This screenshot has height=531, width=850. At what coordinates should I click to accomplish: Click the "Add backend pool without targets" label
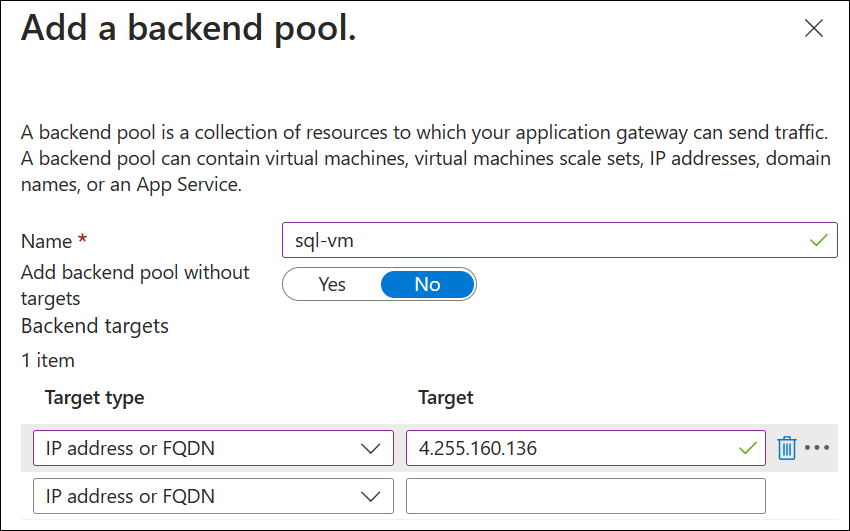tap(135, 285)
